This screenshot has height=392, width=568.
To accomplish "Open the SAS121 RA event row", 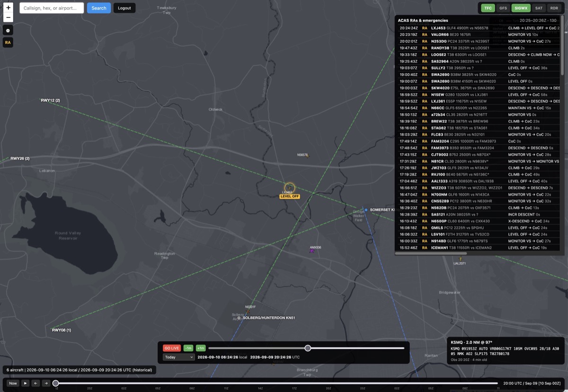I will (x=478, y=214).
